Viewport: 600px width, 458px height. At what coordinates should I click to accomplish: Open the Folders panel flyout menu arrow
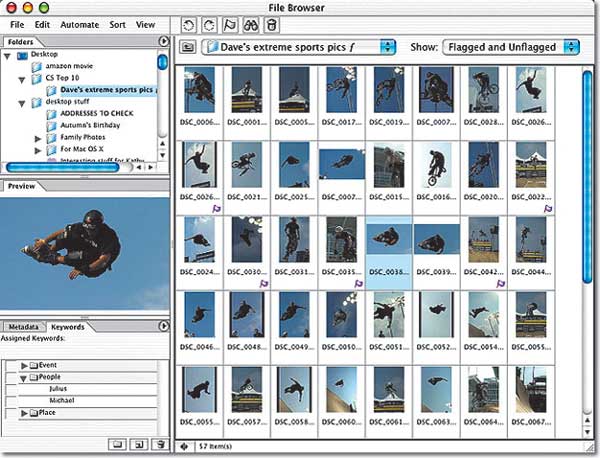click(163, 41)
